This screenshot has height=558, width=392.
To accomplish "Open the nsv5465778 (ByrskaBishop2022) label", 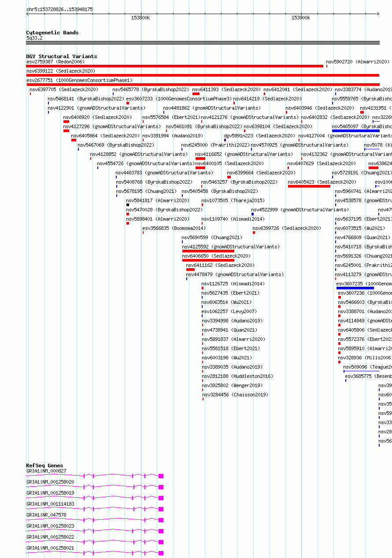I will click(151, 89).
